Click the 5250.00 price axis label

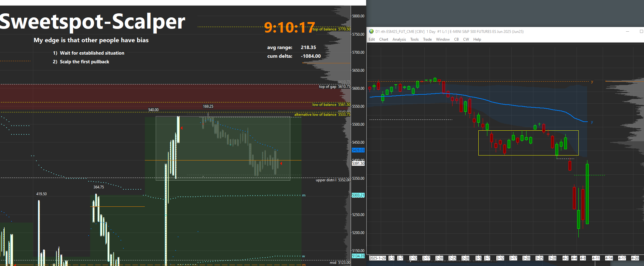coord(358,214)
